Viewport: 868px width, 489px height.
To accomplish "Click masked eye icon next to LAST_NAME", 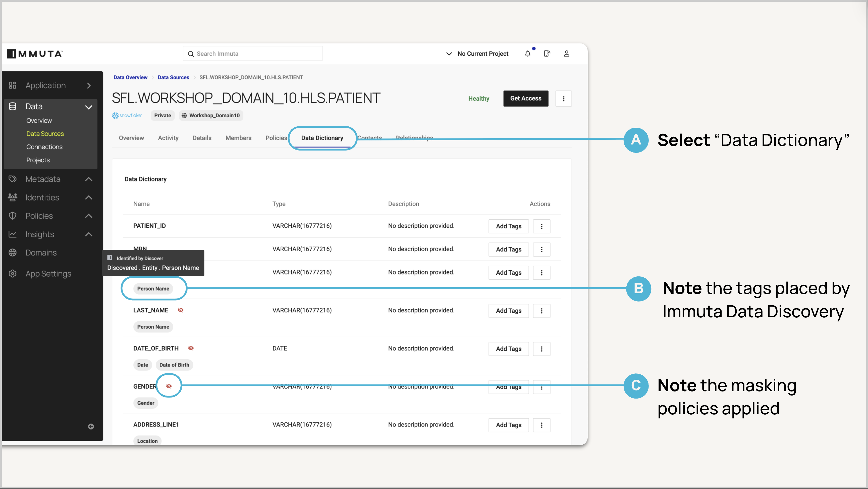I will (x=181, y=310).
